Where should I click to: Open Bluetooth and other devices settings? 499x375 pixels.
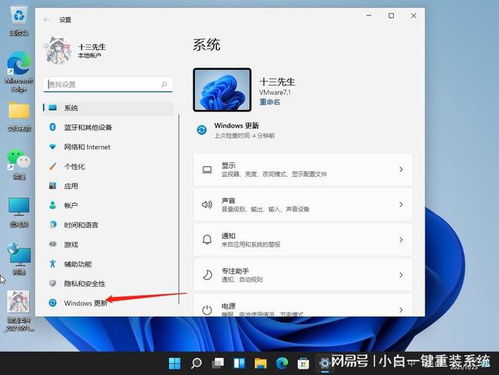point(109,127)
